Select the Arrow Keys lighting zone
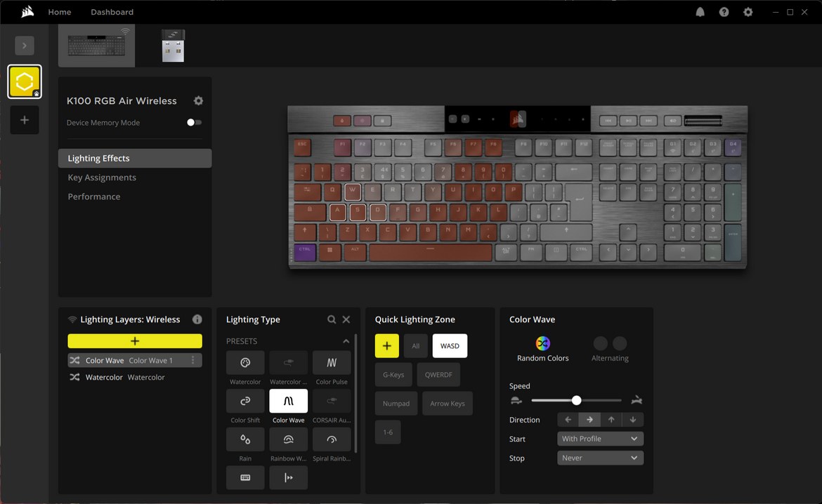The width and height of the screenshot is (822, 504). coord(448,404)
